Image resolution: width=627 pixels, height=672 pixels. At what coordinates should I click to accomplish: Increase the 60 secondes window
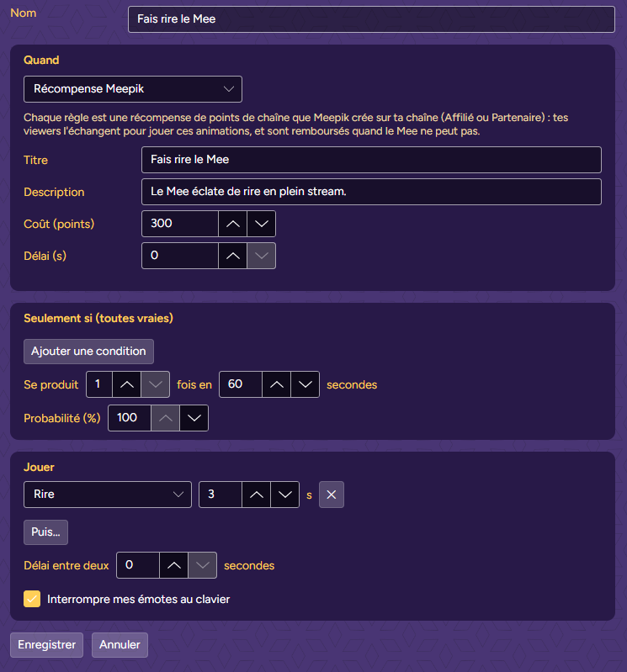point(276,384)
